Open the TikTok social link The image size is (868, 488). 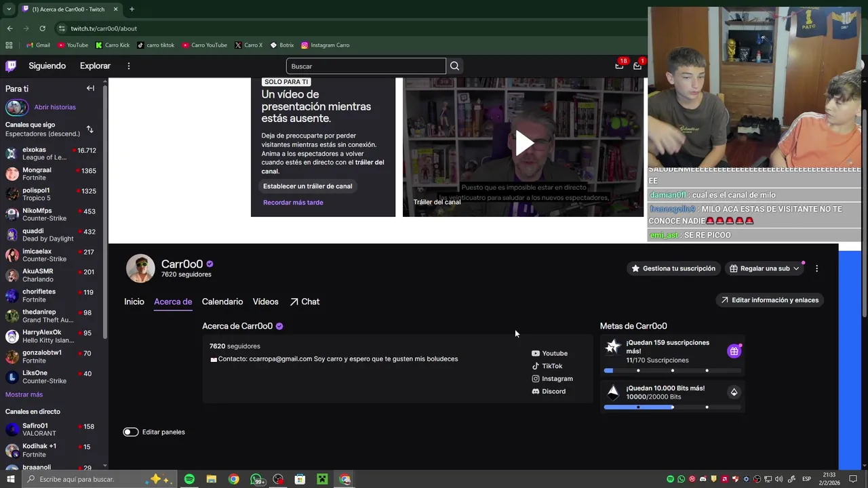point(547,366)
